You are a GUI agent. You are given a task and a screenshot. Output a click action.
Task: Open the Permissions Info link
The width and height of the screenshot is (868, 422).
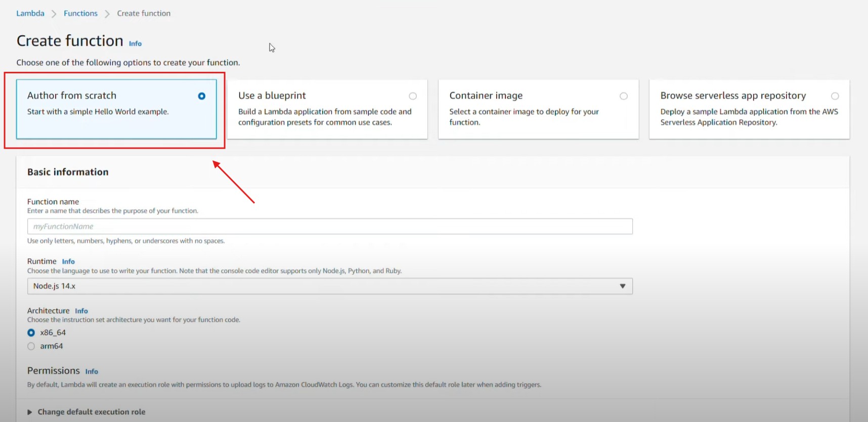coord(92,371)
